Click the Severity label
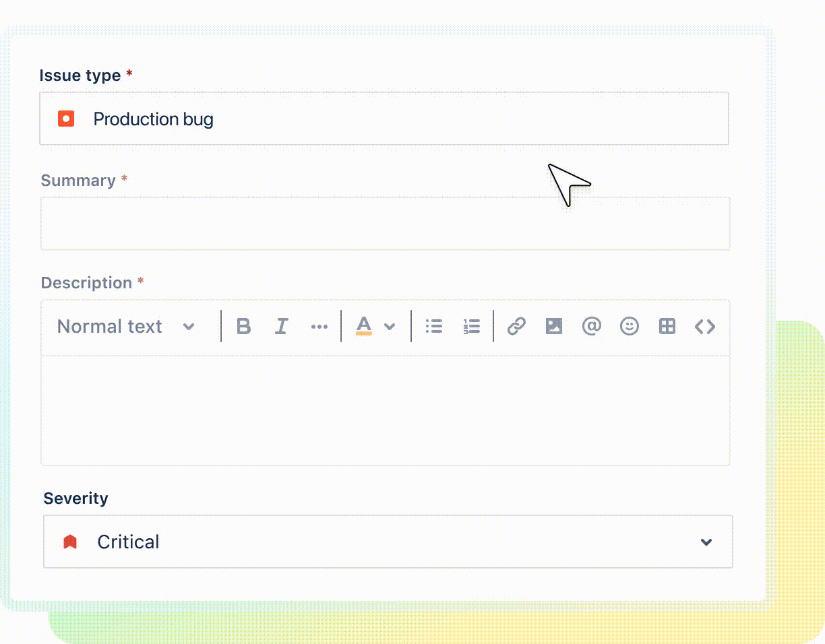825x644 pixels. click(75, 498)
